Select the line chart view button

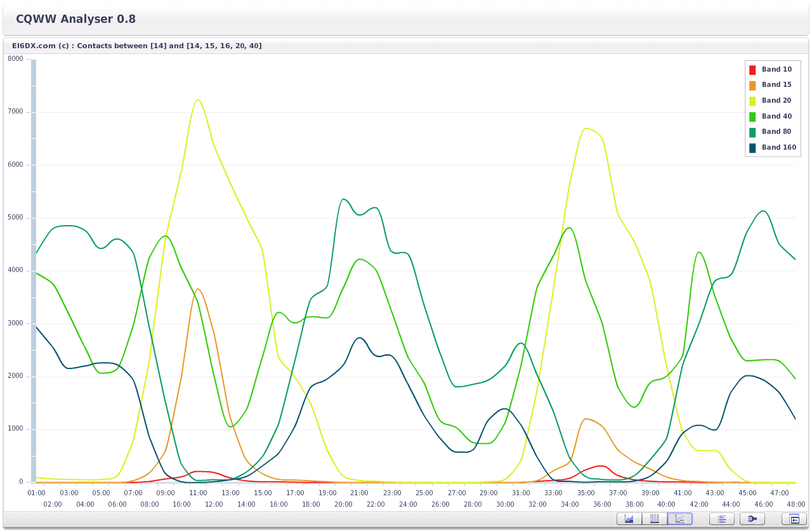680,519
